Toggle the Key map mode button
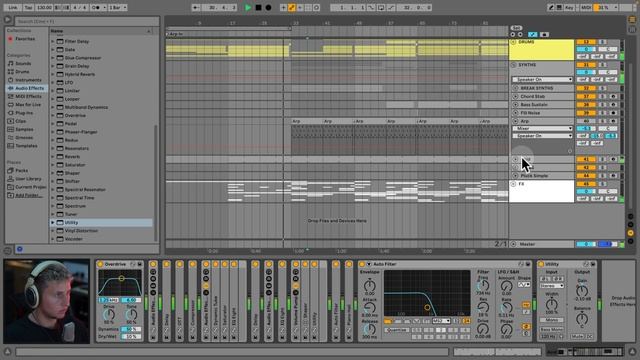Image resolution: width=640 pixels, height=360 pixels. 569,7
